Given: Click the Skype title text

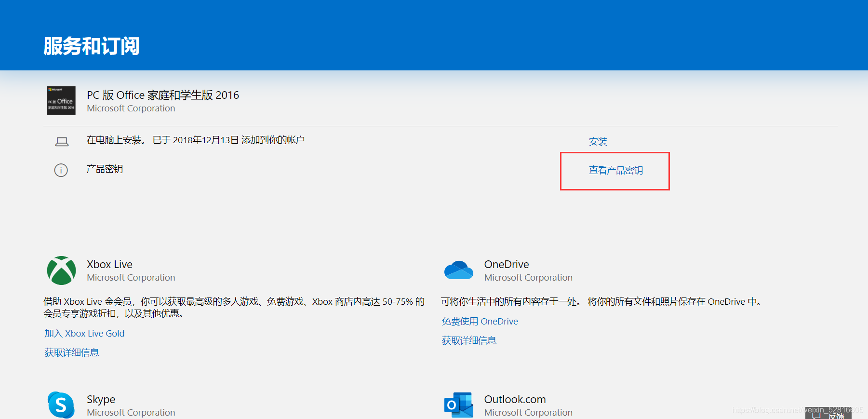Looking at the screenshot, I should [101, 399].
